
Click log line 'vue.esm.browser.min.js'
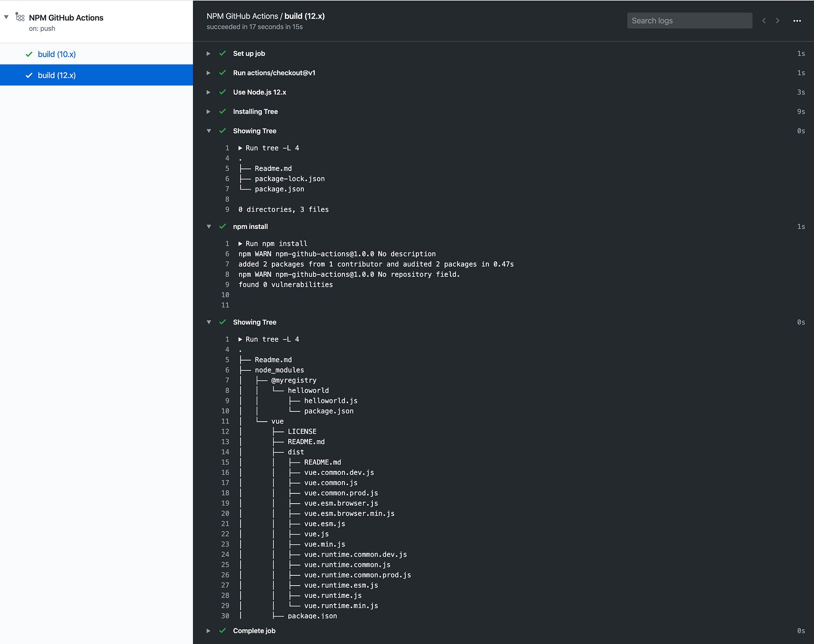tap(349, 514)
